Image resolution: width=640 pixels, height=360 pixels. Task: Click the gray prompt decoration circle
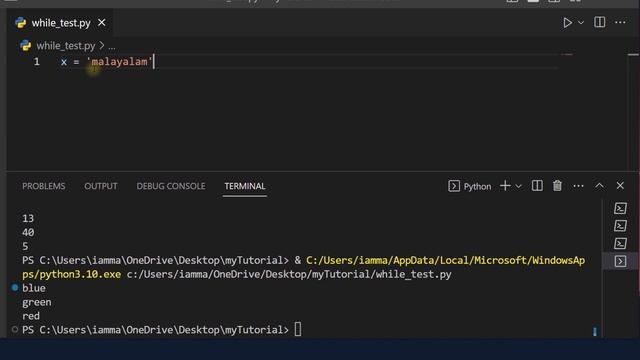15,329
